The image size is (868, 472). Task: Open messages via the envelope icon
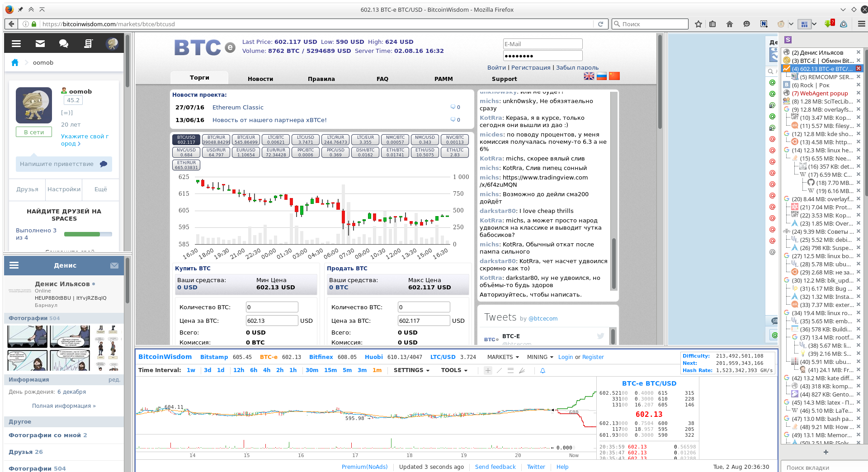click(x=40, y=43)
